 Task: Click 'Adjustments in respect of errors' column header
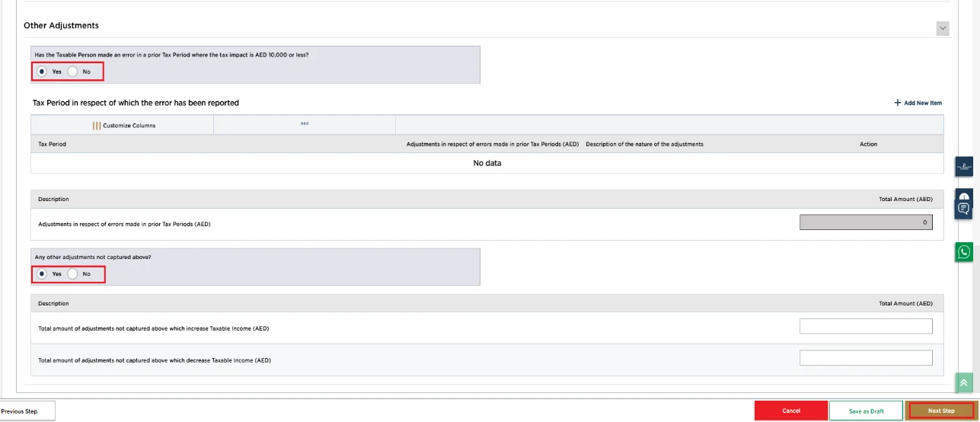[x=493, y=144]
